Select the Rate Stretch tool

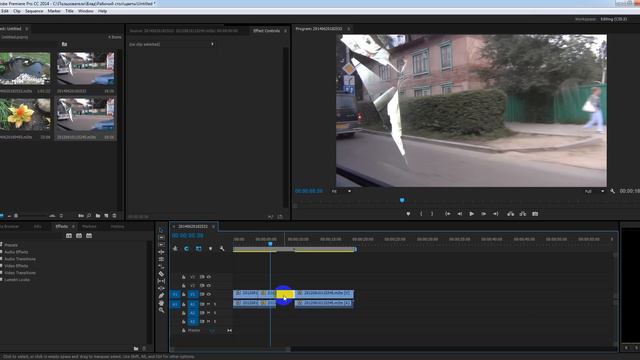161,267
